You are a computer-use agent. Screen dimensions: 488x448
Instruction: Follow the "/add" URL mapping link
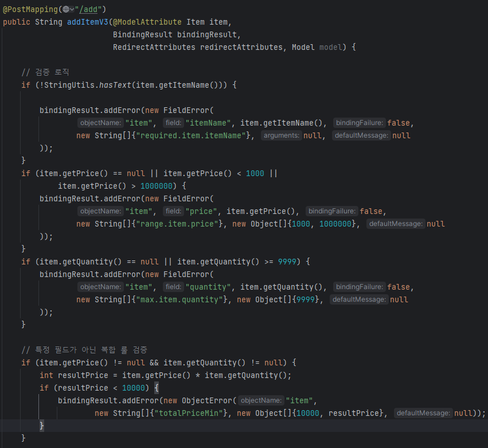point(88,9)
